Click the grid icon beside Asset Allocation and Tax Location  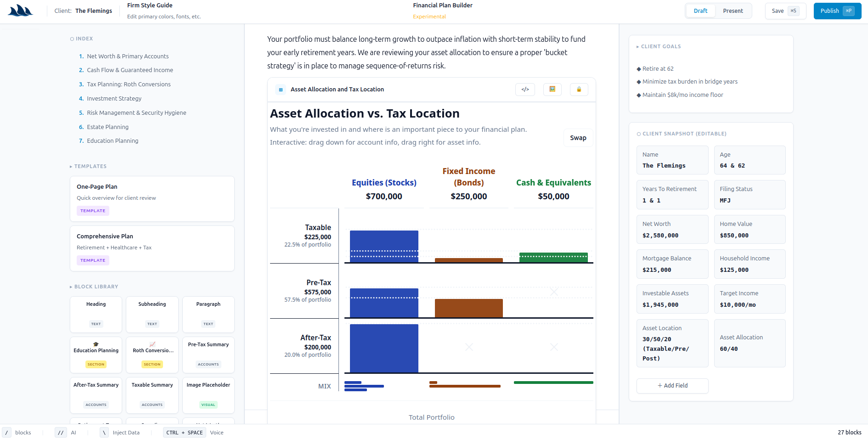pyautogui.click(x=281, y=90)
